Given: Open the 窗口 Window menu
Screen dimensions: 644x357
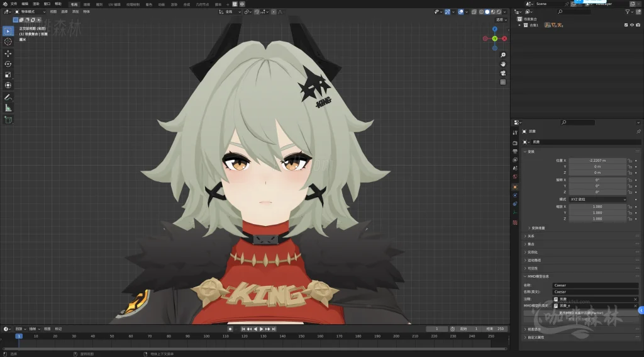Looking at the screenshot, I should (47, 4).
